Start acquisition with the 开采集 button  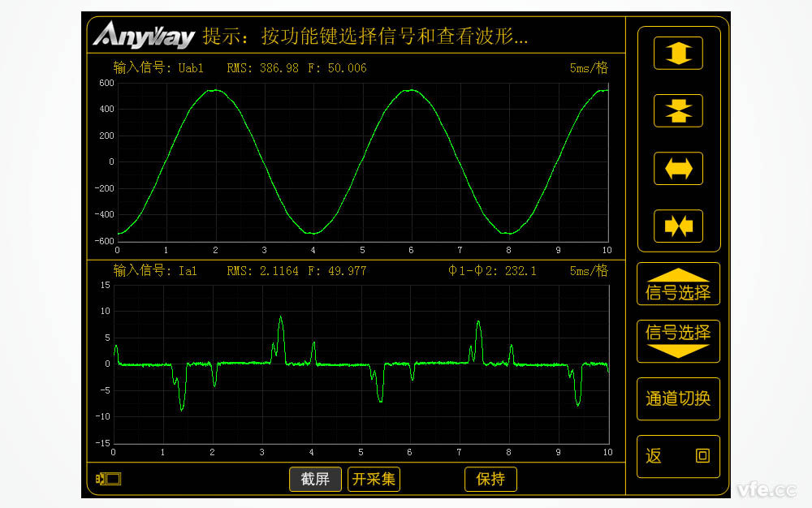pyautogui.click(x=374, y=479)
